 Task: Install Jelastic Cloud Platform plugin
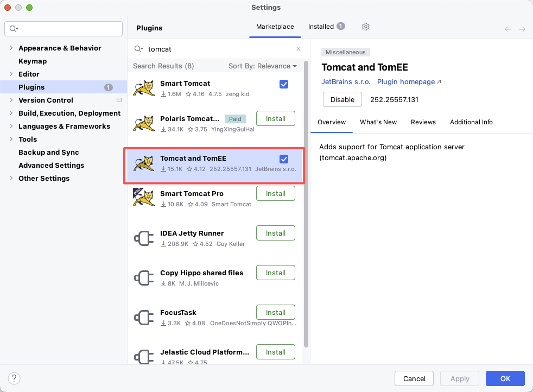point(276,352)
